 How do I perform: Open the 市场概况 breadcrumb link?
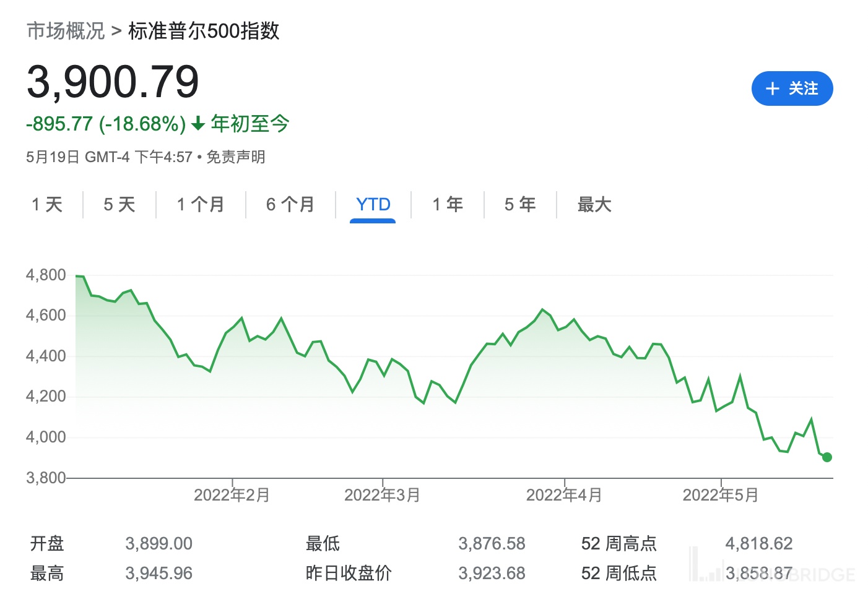point(66,30)
